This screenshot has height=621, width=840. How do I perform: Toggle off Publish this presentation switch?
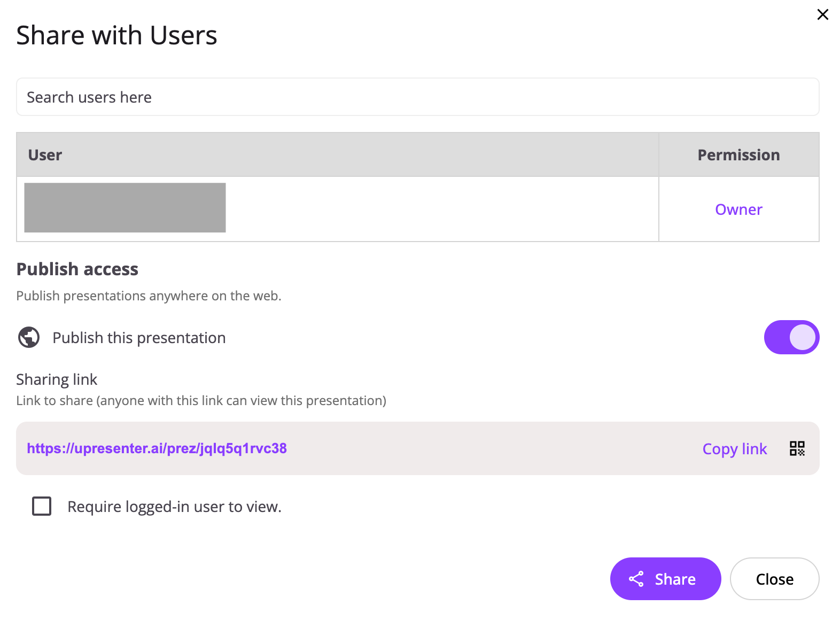(791, 337)
